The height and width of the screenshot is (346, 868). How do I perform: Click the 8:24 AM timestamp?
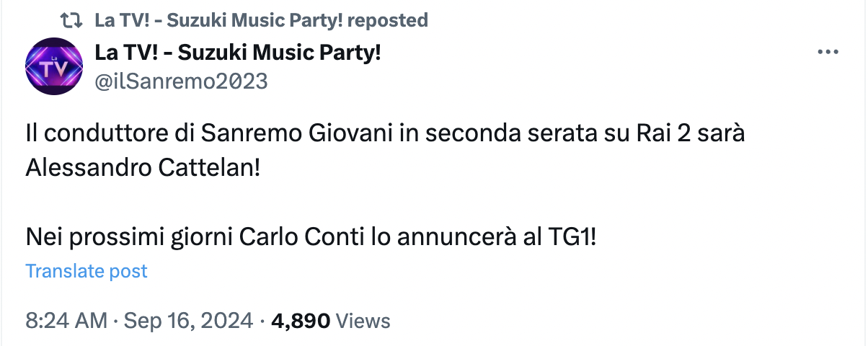click(x=66, y=321)
